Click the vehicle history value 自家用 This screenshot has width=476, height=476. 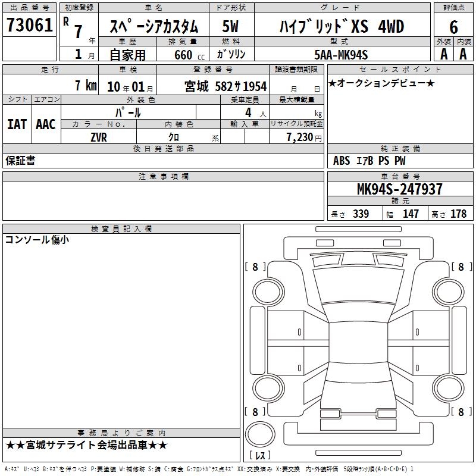[127, 55]
